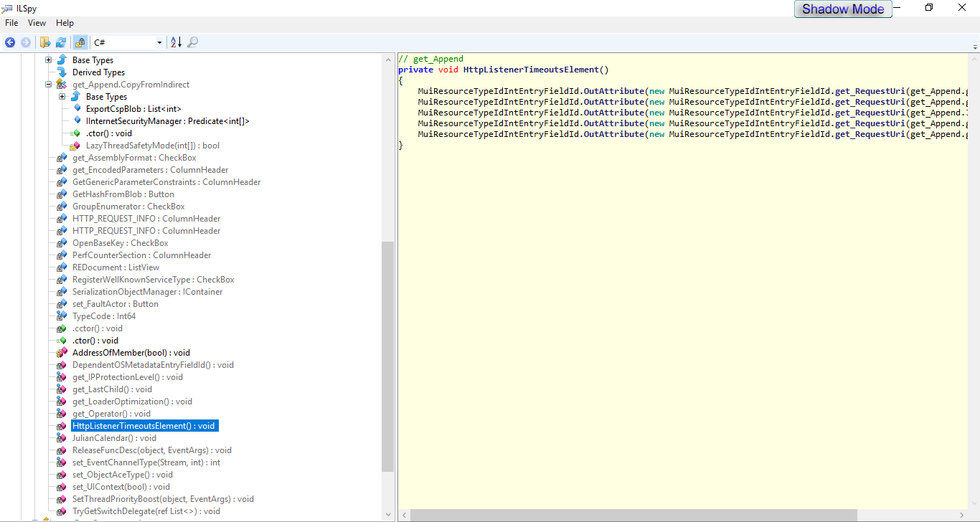Open the File menu
This screenshot has height=522, width=980.
tap(11, 23)
